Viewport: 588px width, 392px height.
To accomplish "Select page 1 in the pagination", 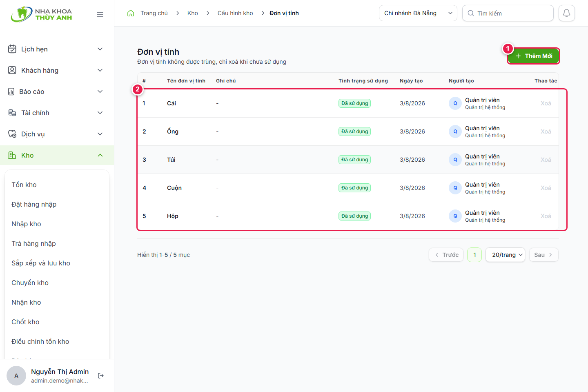I will (474, 255).
